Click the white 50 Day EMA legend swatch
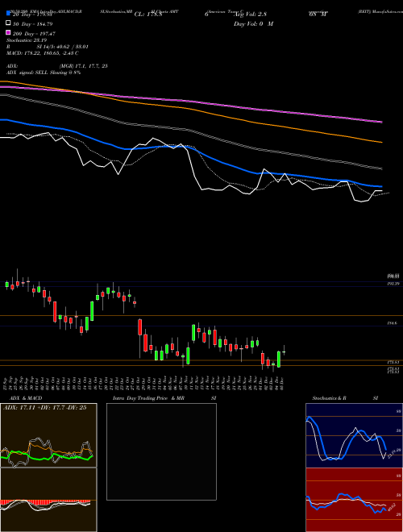This screenshot has height=532, width=403. click(x=9, y=23)
